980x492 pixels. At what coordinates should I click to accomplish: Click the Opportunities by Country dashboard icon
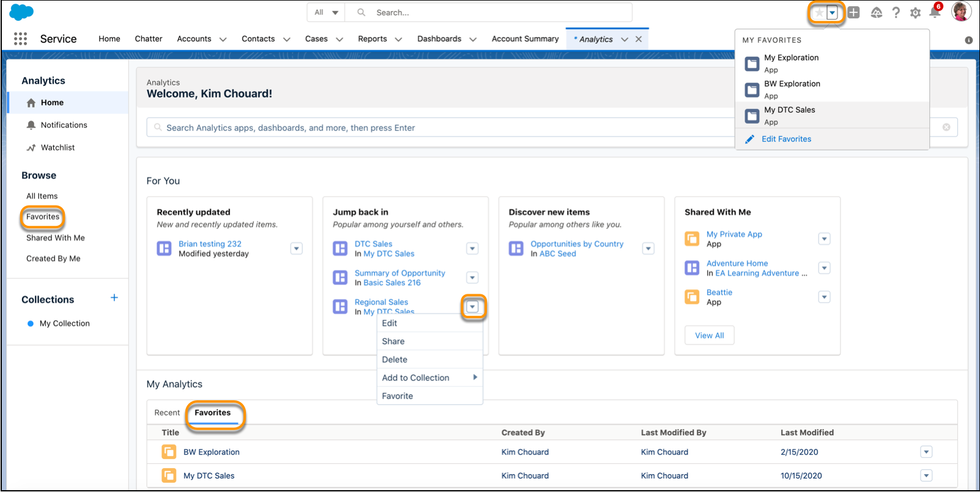[516, 248]
